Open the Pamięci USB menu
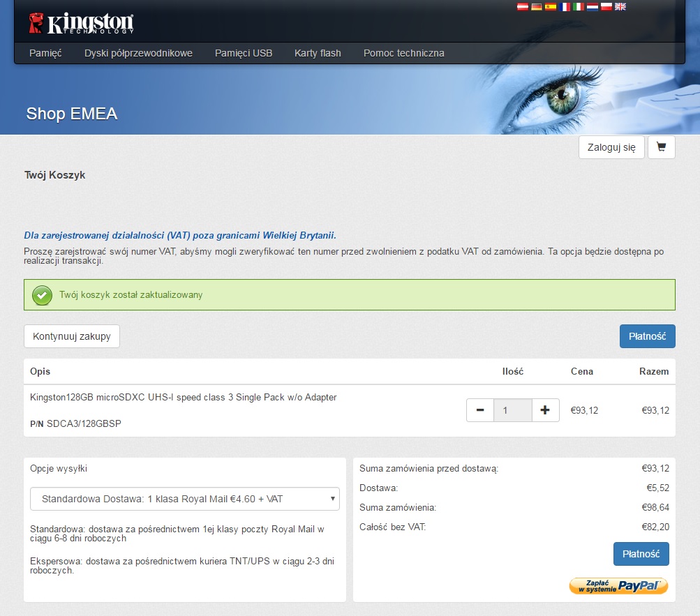This screenshot has width=700, height=616. (x=244, y=53)
